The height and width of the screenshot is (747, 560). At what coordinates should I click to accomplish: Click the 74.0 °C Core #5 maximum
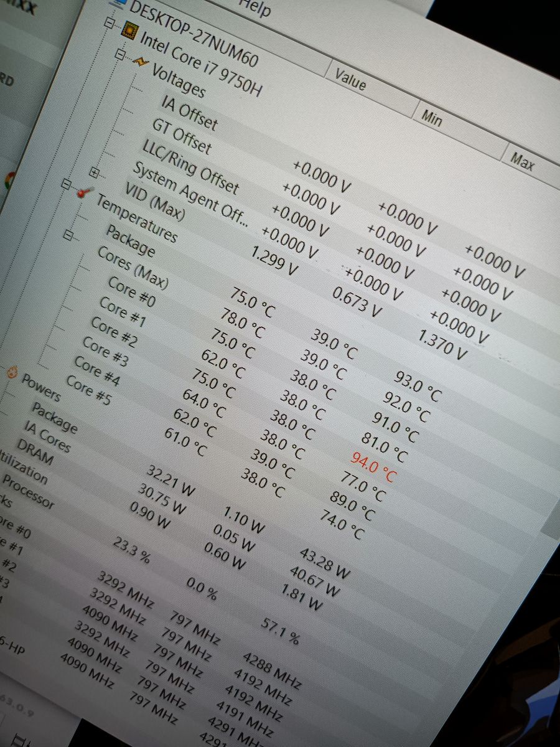point(341,525)
